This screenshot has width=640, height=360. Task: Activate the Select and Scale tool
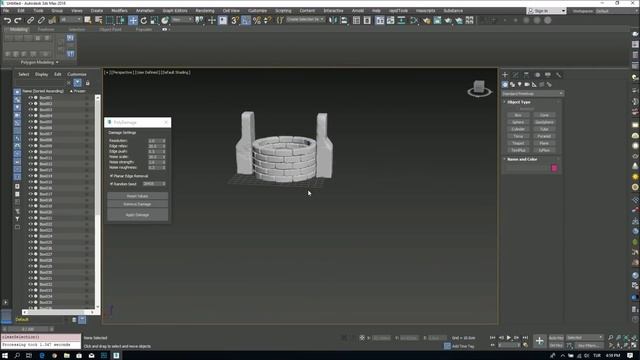pyautogui.click(x=154, y=20)
